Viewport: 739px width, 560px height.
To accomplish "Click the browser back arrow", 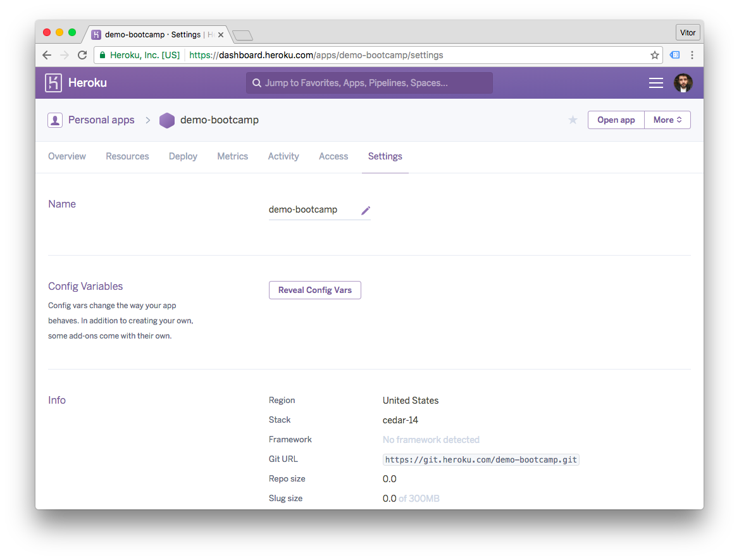I will pos(47,55).
